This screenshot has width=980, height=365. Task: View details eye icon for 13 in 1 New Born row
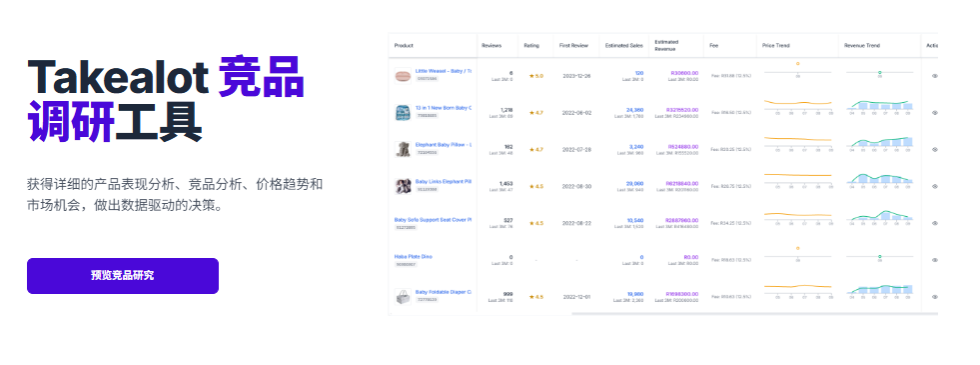click(935, 113)
